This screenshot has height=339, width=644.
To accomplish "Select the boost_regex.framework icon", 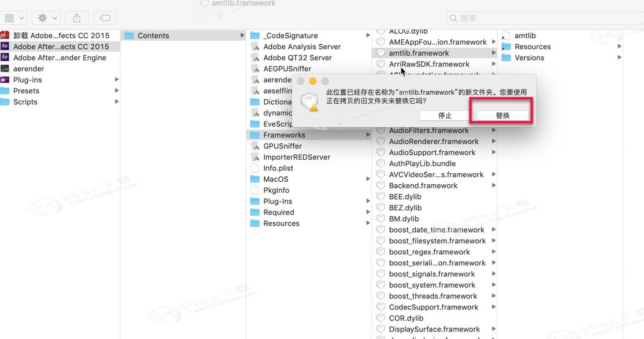I will click(381, 252).
